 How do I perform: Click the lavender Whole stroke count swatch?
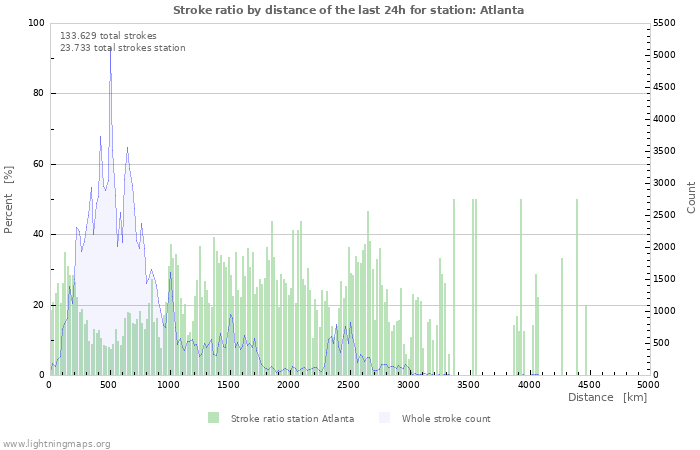tap(384, 418)
